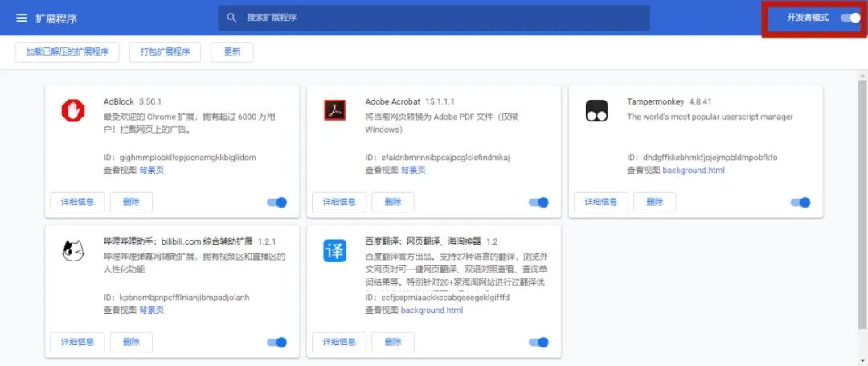Click 加载已解压的扩展程序 button
The height and width of the screenshot is (366, 868).
point(68,52)
